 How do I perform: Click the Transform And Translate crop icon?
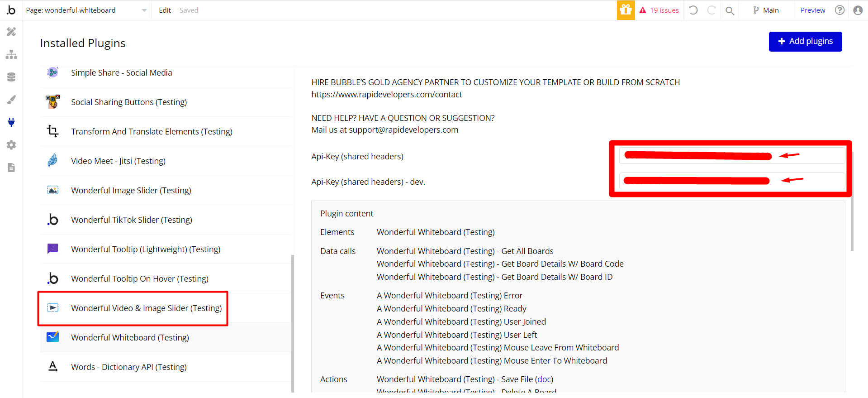(53, 131)
